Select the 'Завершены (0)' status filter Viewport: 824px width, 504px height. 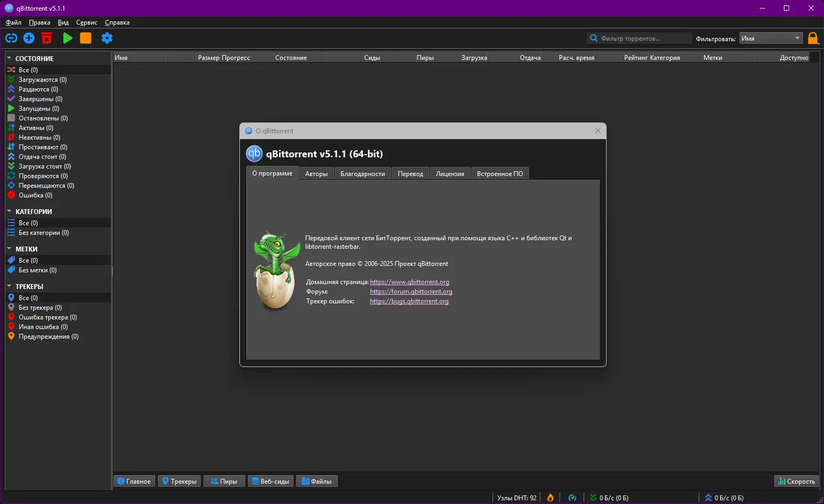(x=58, y=99)
